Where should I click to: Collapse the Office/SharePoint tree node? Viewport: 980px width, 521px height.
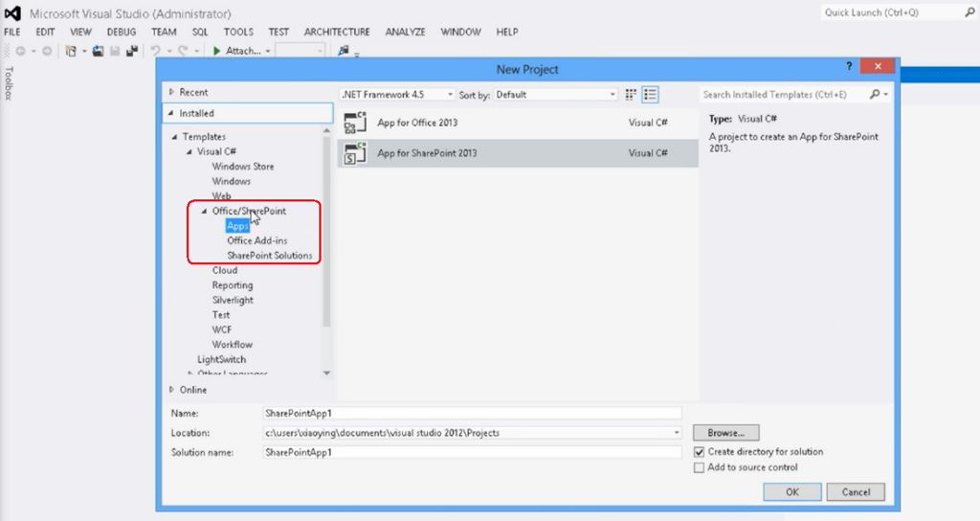point(204,211)
